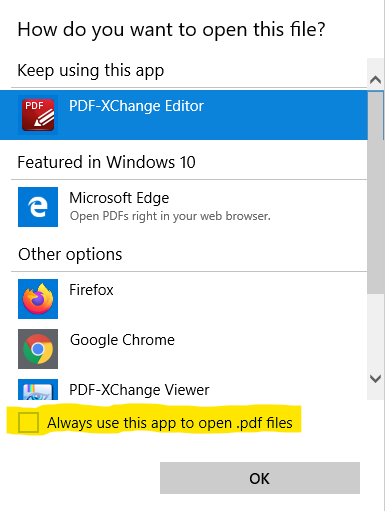Select the Google Chrome icon
This screenshot has height=511, width=392.
(x=38, y=349)
